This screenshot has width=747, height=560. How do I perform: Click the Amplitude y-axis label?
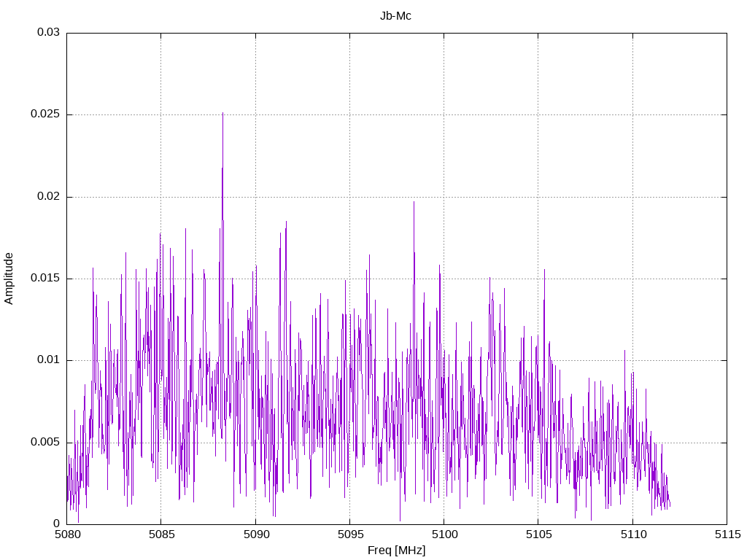pyautogui.click(x=9, y=279)
